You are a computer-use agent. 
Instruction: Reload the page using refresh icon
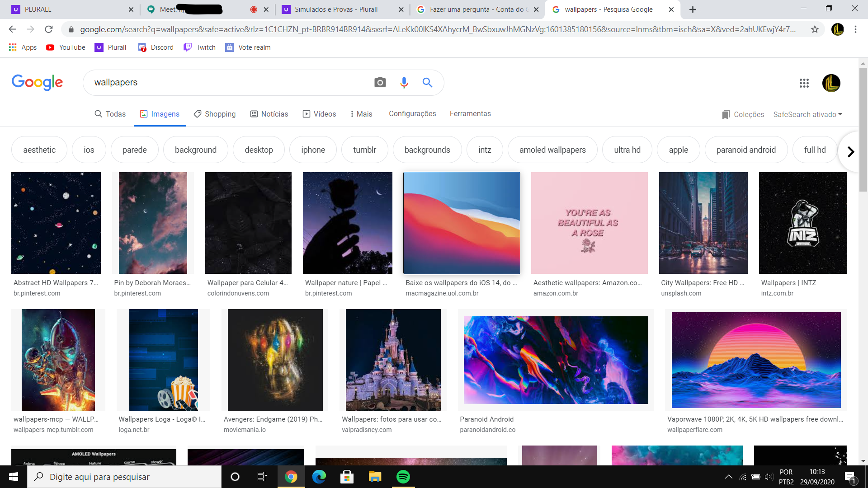(x=49, y=29)
